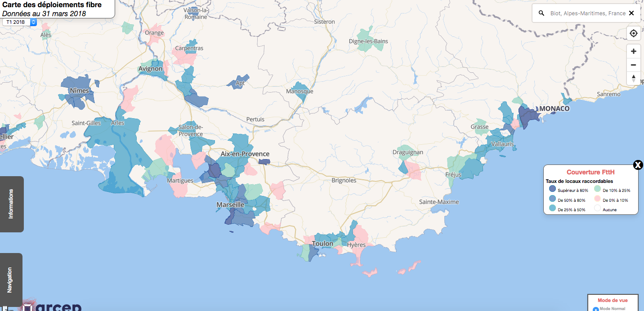644x311 pixels.
Task: Click the Pertuis label on the map
Action: pyautogui.click(x=255, y=120)
